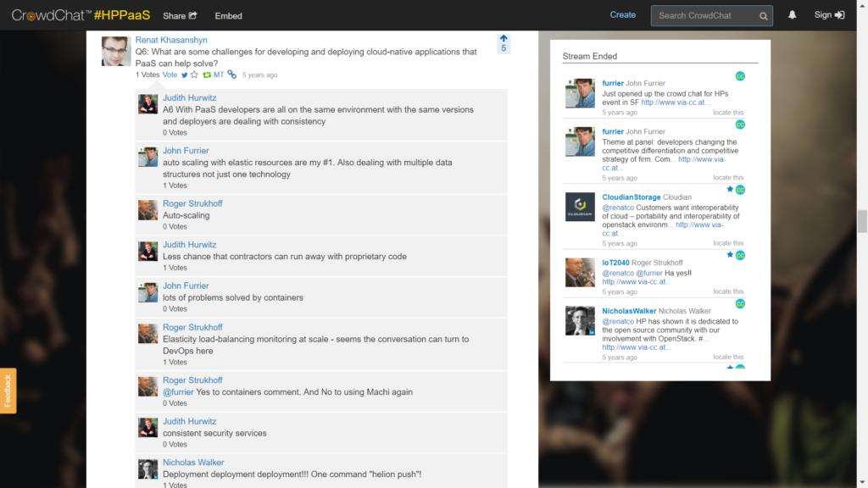Image resolution: width=868 pixels, height=488 pixels.
Task: Open John Furrier name on auto scaling comment
Action: point(186,151)
